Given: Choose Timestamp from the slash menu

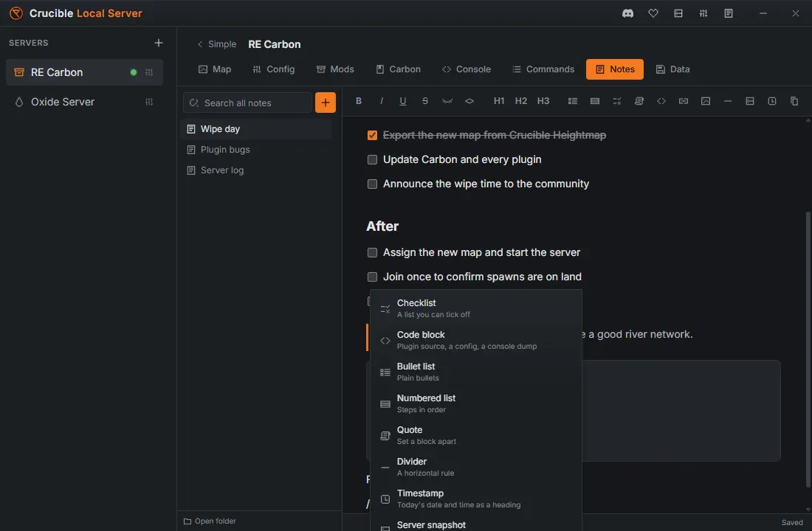Looking at the screenshot, I should [476, 499].
